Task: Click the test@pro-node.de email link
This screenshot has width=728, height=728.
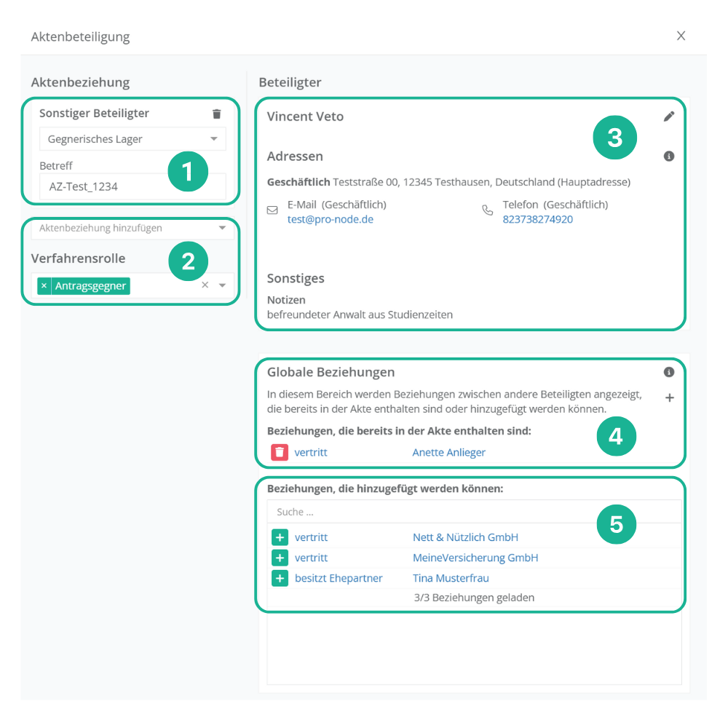Action: click(330, 219)
